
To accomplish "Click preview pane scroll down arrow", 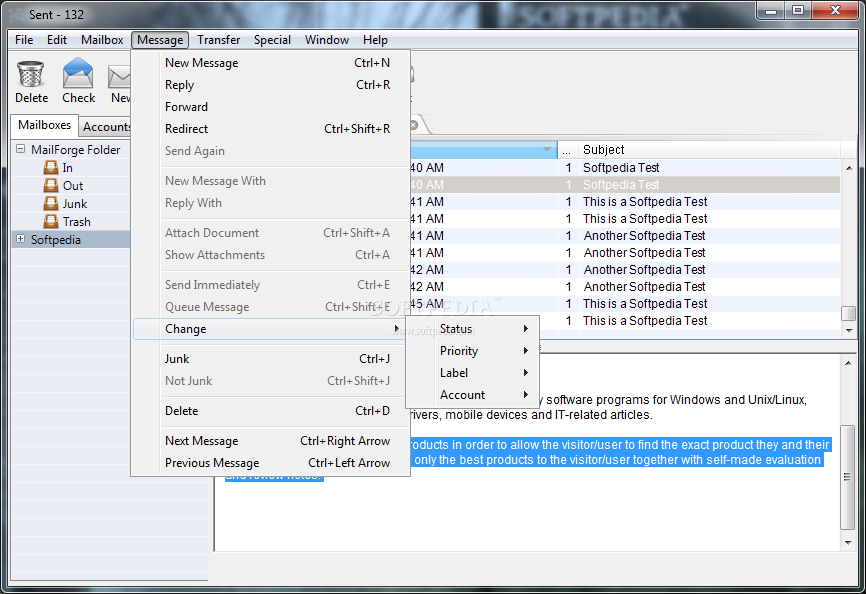I will [848, 543].
